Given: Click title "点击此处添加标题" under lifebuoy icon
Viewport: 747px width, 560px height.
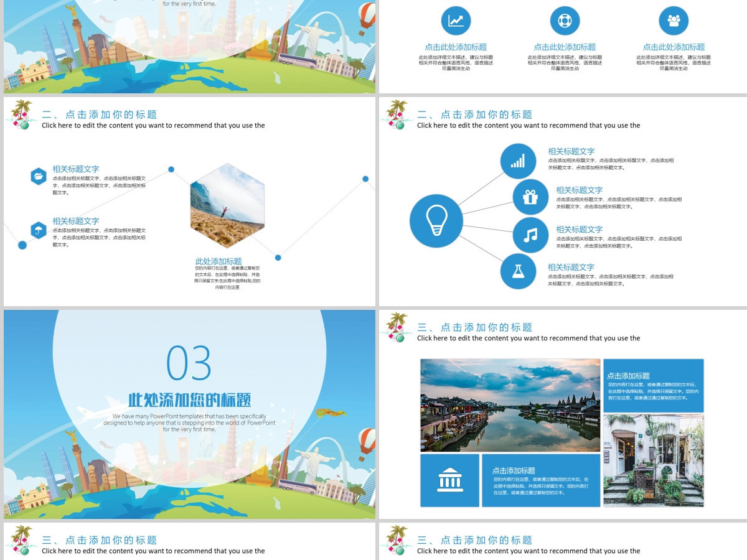Looking at the screenshot, I should click(565, 47).
